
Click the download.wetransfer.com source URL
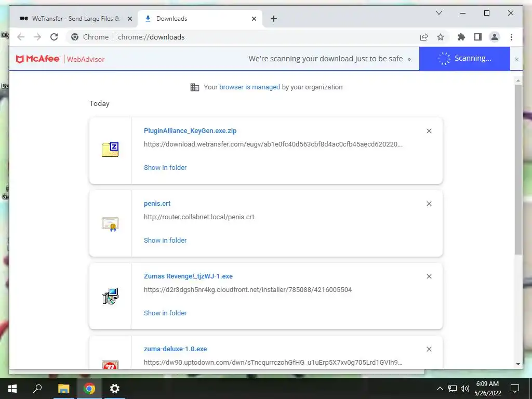[x=273, y=144]
